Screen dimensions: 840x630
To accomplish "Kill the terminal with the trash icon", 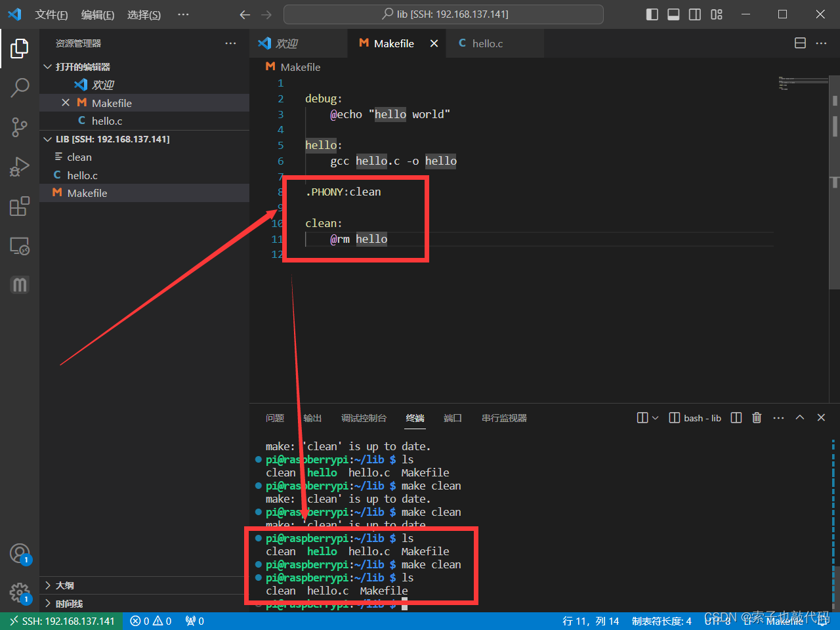I will click(757, 418).
